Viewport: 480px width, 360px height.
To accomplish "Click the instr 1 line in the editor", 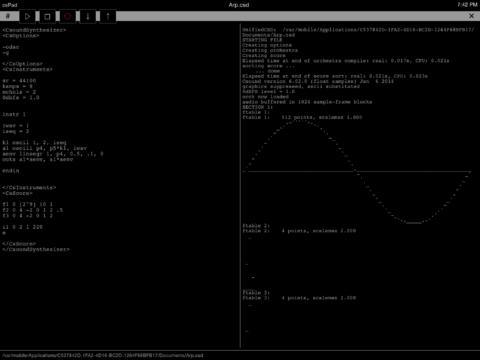I will click(x=14, y=114).
